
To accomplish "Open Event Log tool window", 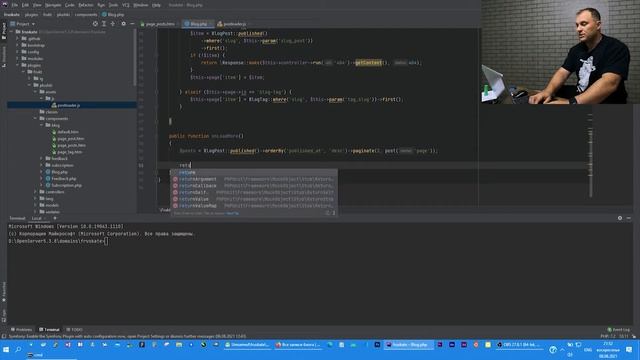I will coord(619,329).
